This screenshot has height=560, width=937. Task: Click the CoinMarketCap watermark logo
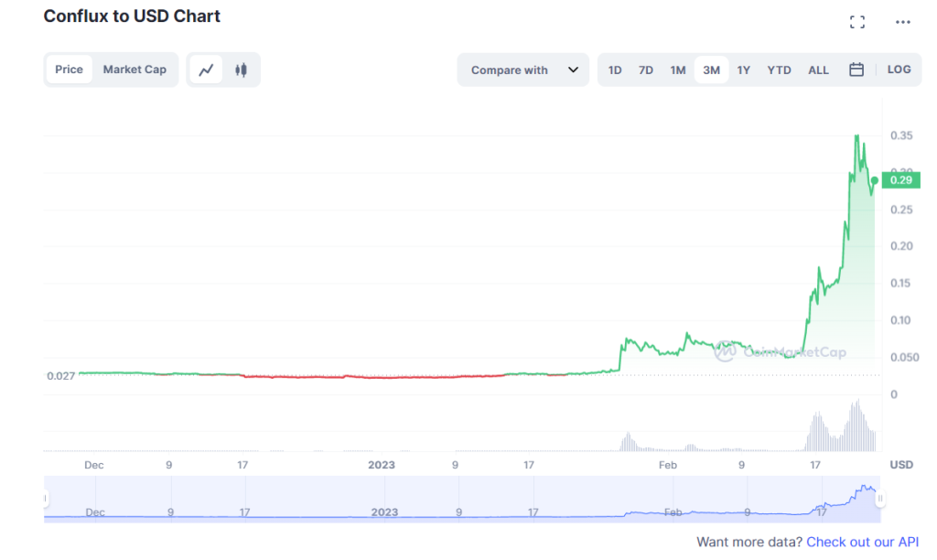coord(725,350)
